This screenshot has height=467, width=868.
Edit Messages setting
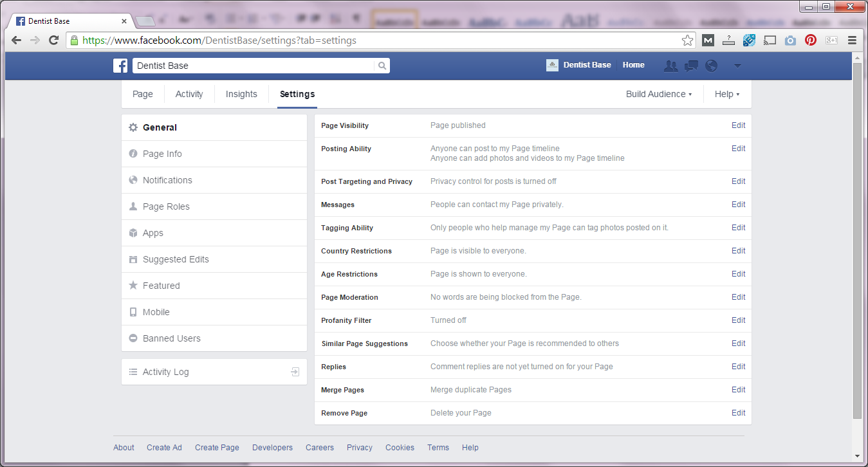(739, 205)
